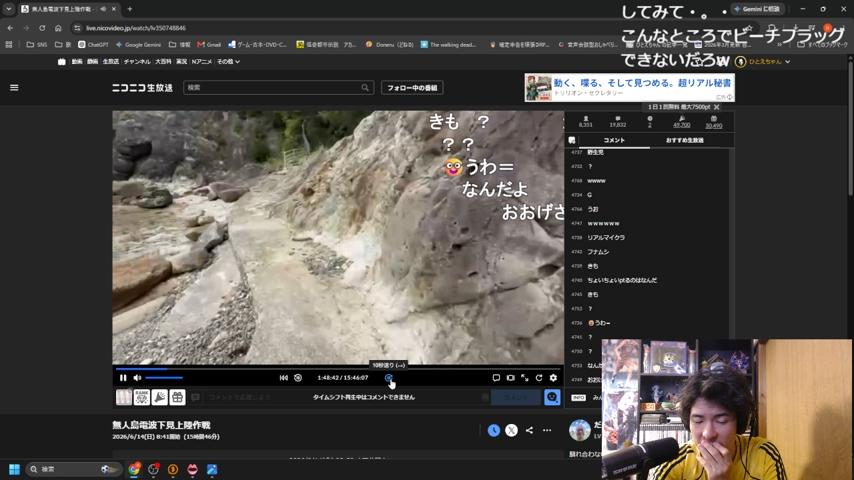Toggle comment display speech bubble icon in player
Viewport: 854px width, 480px height.
point(496,378)
